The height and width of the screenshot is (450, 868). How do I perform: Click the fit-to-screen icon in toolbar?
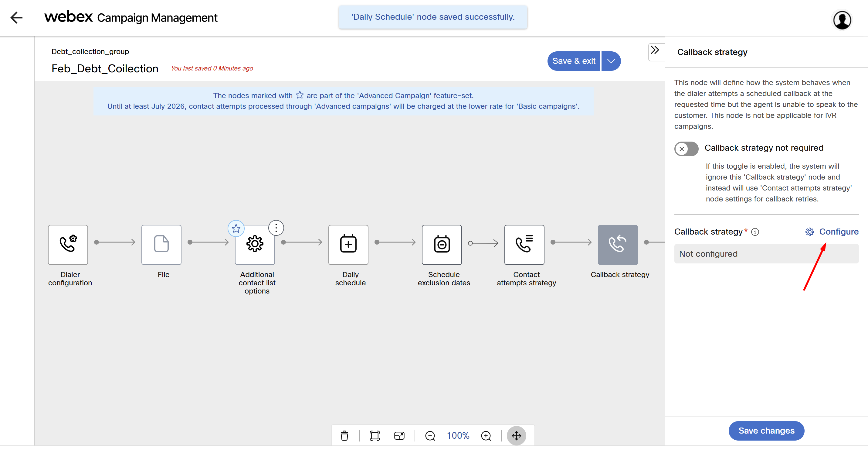pyautogui.click(x=374, y=435)
